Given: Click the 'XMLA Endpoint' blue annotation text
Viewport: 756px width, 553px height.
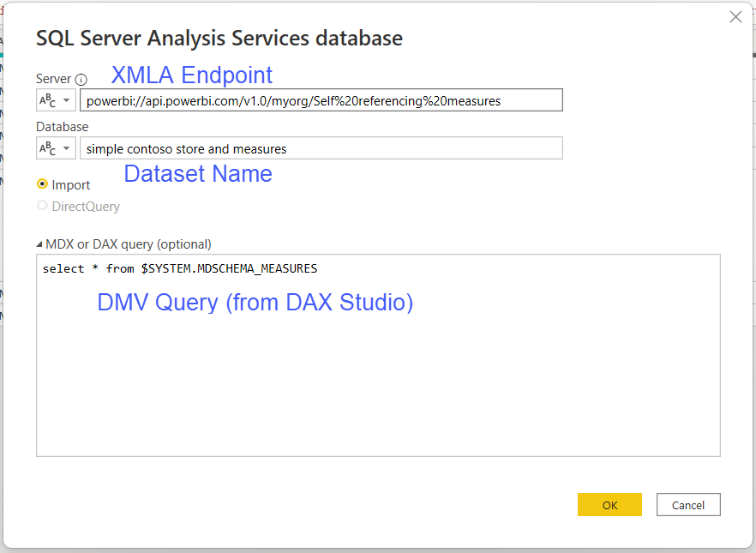Looking at the screenshot, I should [192, 75].
